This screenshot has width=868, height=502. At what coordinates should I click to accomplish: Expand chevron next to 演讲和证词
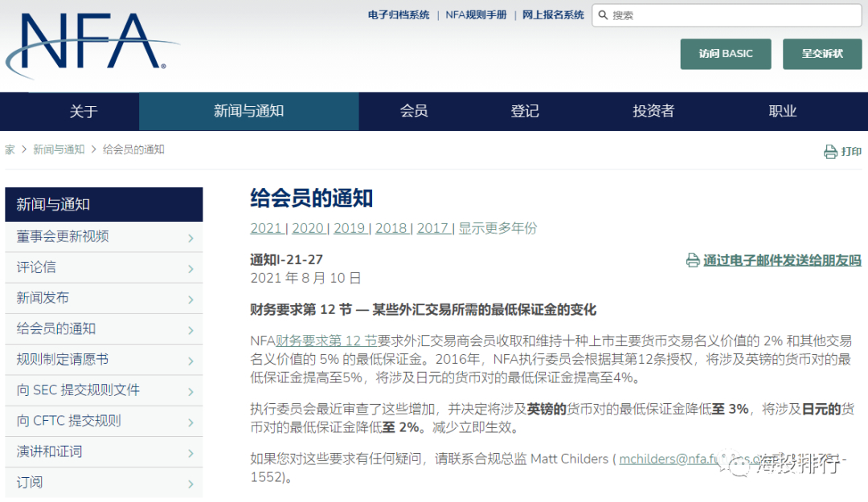(191, 453)
